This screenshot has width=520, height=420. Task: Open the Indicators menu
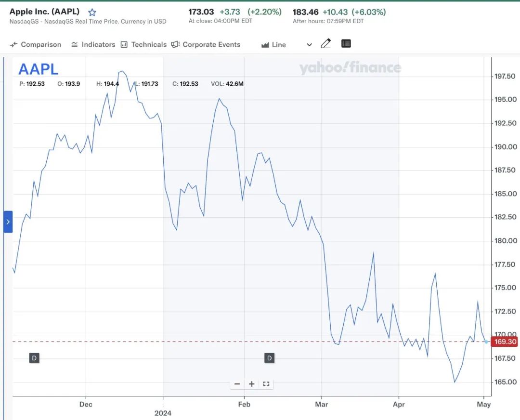(93, 44)
